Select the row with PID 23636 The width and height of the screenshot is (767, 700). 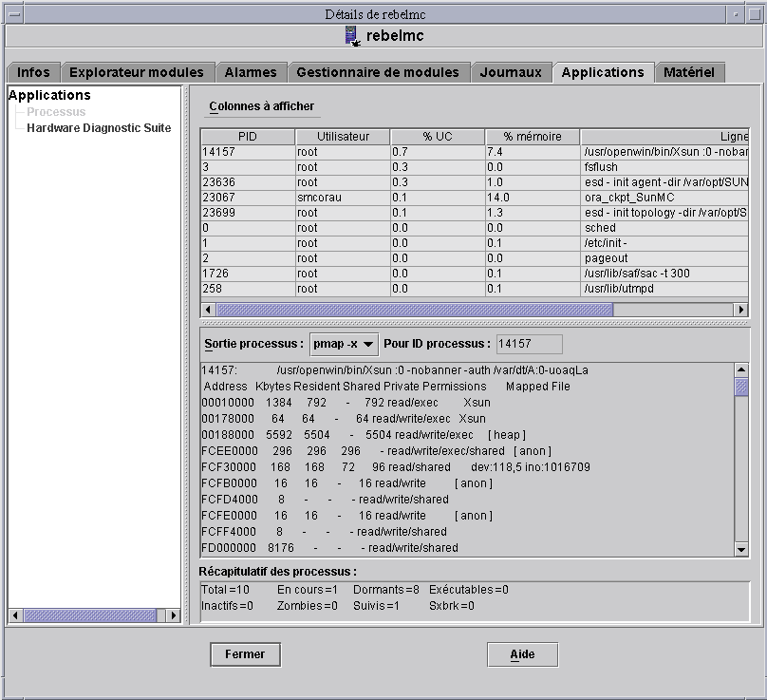(x=475, y=182)
